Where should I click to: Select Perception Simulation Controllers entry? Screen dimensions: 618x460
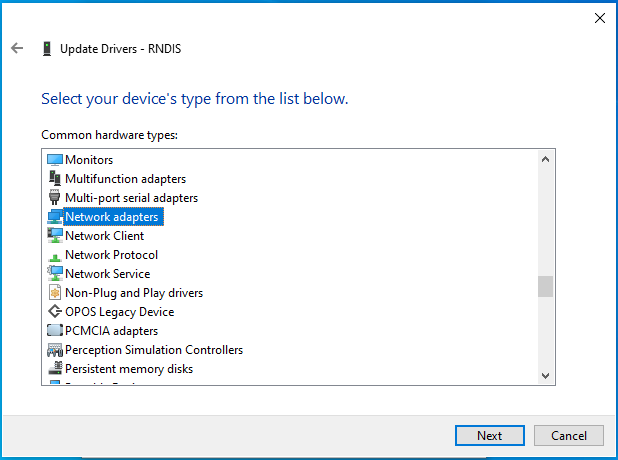(154, 350)
